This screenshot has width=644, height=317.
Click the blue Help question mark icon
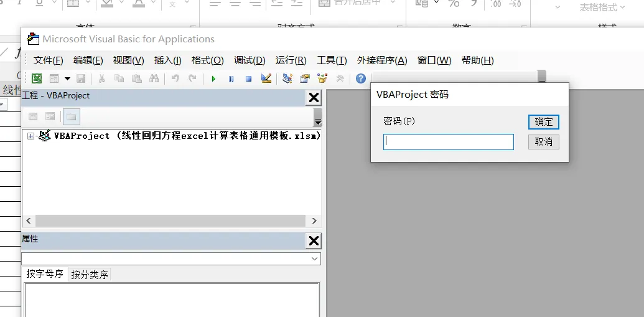coord(361,78)
